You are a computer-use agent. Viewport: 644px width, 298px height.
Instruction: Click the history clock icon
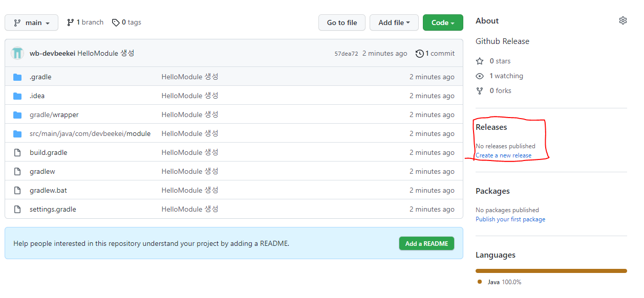[420, 54]
